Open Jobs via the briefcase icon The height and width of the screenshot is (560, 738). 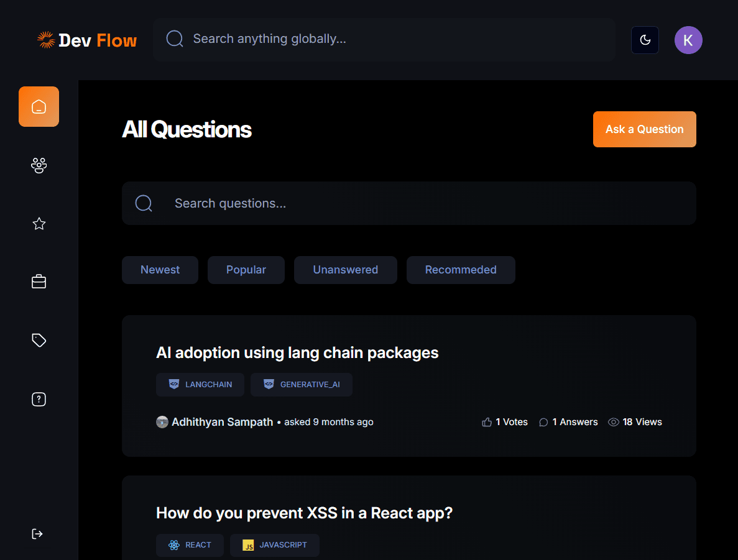pos(39,282)
